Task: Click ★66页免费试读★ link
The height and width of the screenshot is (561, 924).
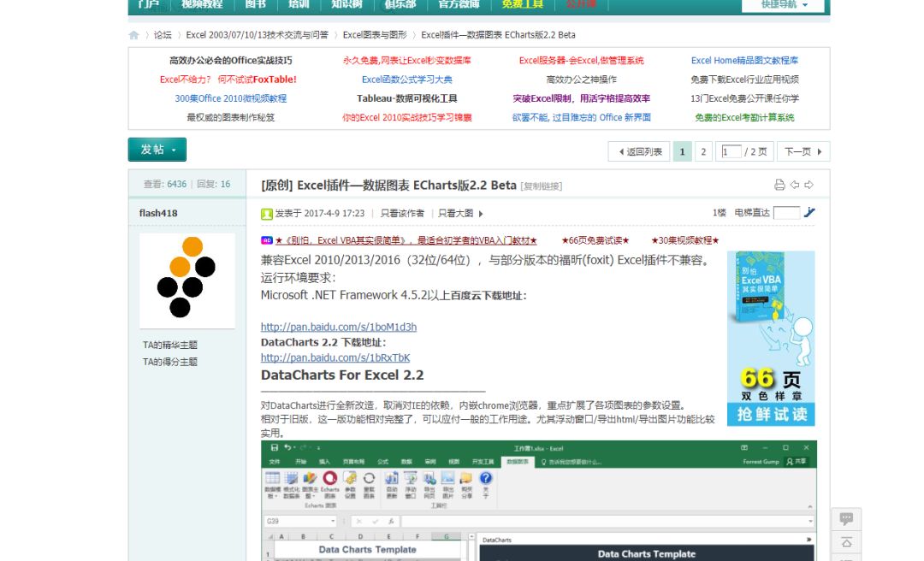Action: [595, 240]
